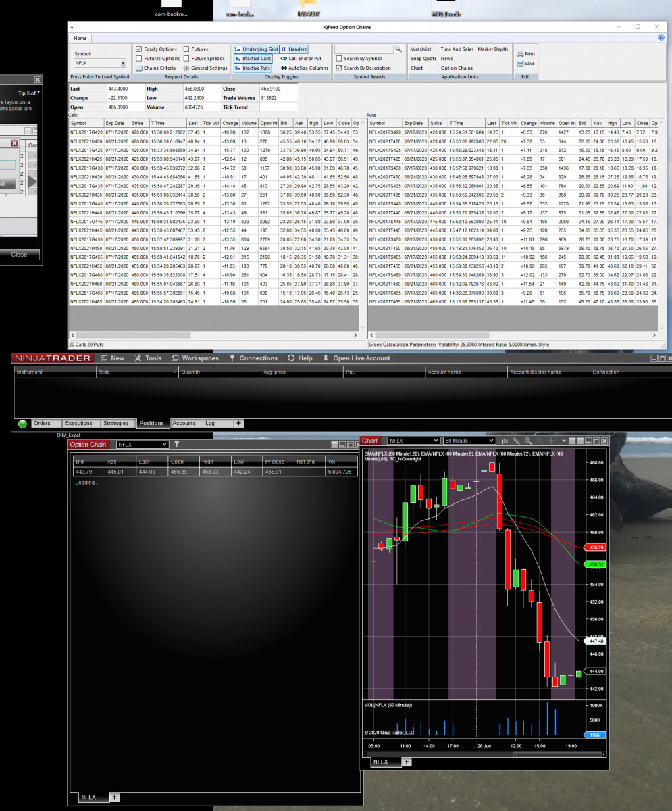Image resolution: width=672 pixels, height=811 pixels.
Task: Open the NinjaTrader New menu
Action: (x=112, y=358)
